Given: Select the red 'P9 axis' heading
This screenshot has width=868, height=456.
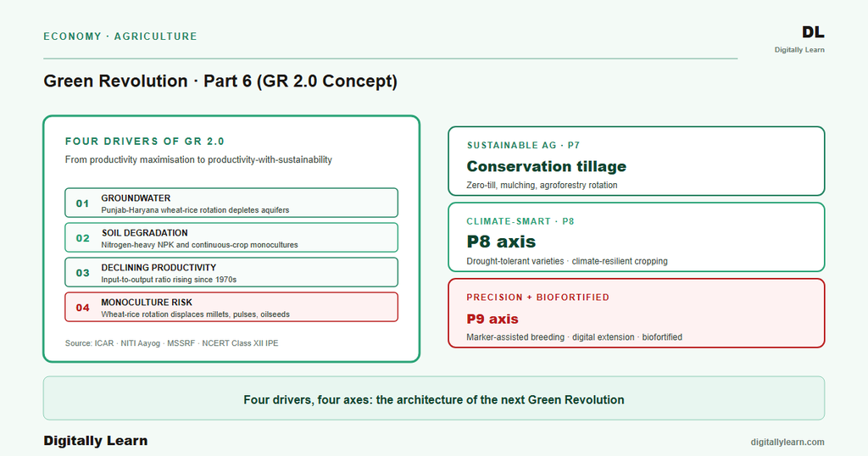Looking at the screenshot, I should (x=492, y=319).
